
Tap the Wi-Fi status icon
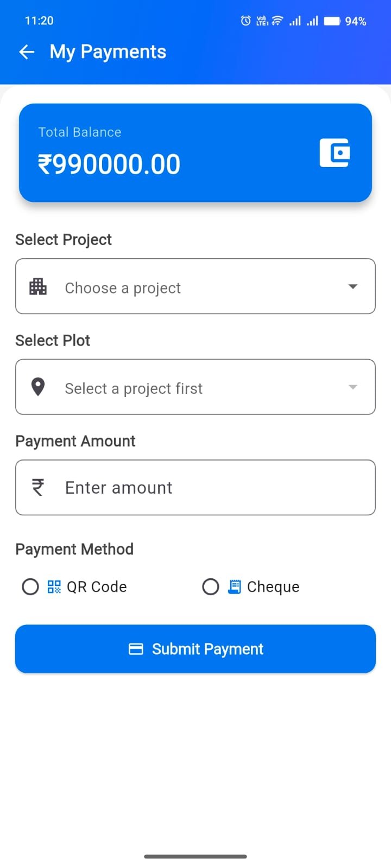point(278,21)
